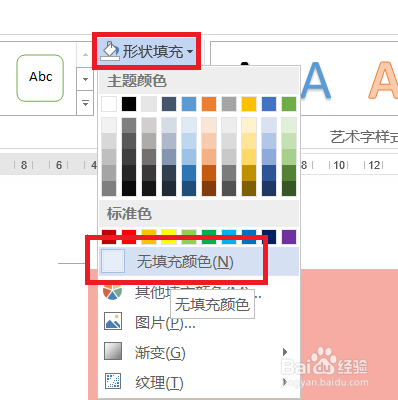Click the 艺术字样式 group label
The width and height of the screenshot is (398, 400).
click(x=364, y=137)
